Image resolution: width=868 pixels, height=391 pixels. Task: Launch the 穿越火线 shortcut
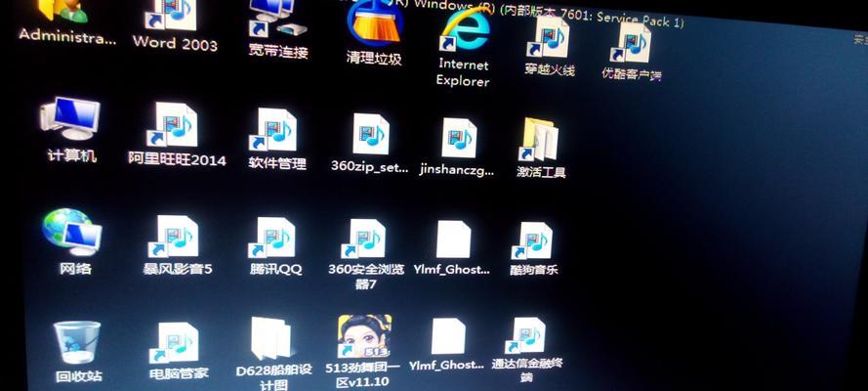pyautogui.click(x=548, y=37)
